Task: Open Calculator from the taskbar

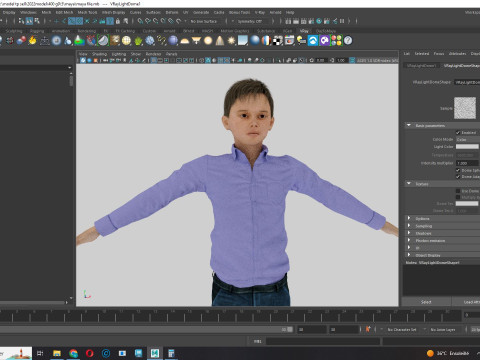Action: click(171, 353)
